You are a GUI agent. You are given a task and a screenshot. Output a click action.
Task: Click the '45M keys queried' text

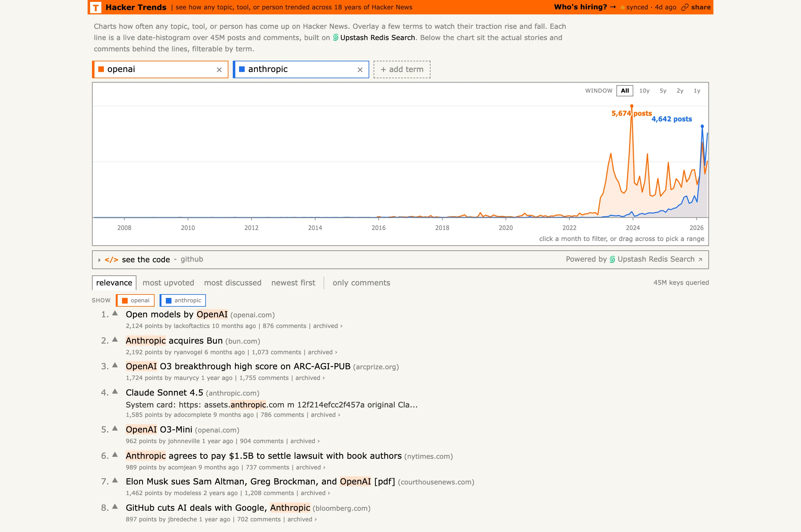point(681,283)
